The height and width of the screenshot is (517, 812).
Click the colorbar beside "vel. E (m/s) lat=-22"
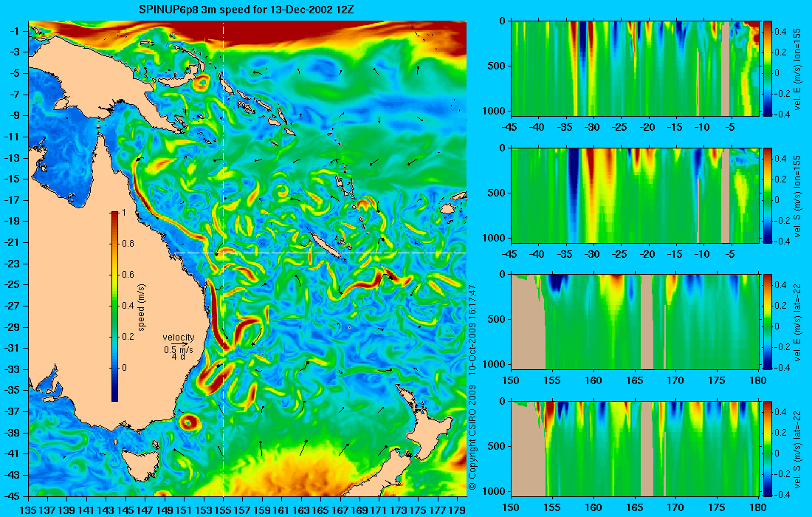point(768,322)
